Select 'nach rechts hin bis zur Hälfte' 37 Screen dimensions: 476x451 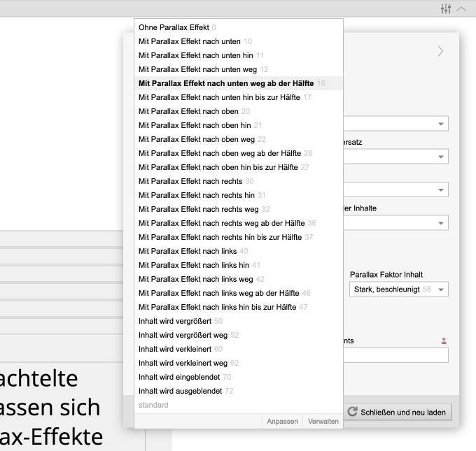(239, 237)
